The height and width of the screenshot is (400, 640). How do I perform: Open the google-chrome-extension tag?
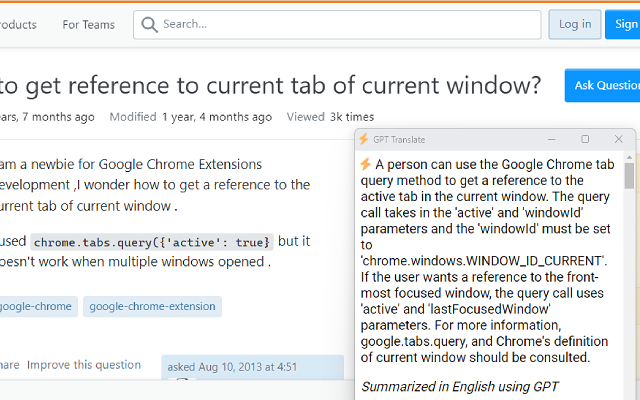[152, 307]
